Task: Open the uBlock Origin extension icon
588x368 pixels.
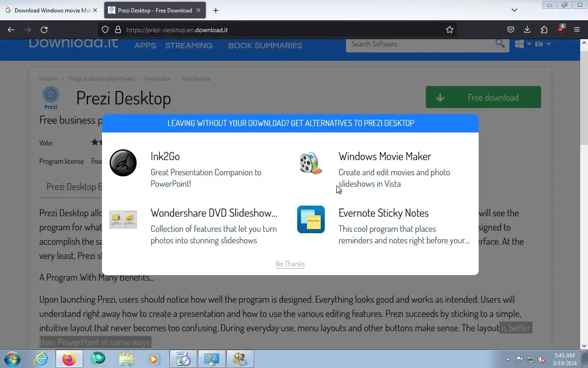Action: (x=560, y=29)
